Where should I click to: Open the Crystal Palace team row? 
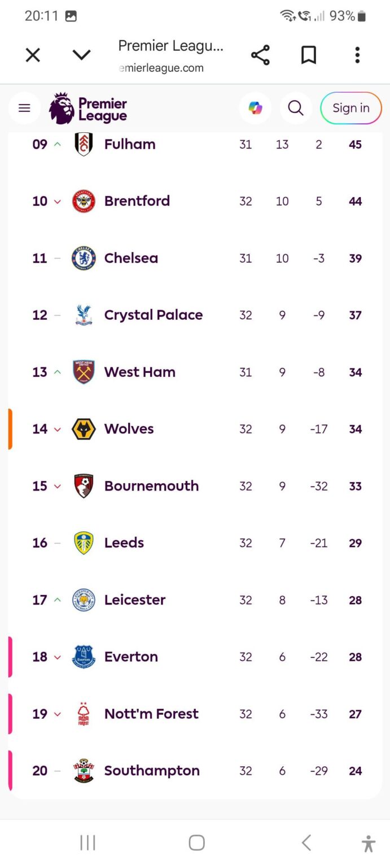click(154, 315)
